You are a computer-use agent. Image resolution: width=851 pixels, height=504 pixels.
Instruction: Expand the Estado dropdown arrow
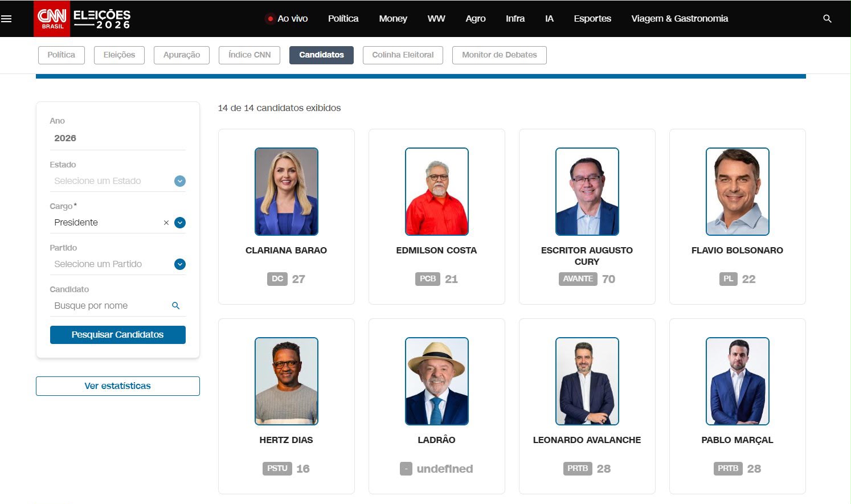(180, 181)
